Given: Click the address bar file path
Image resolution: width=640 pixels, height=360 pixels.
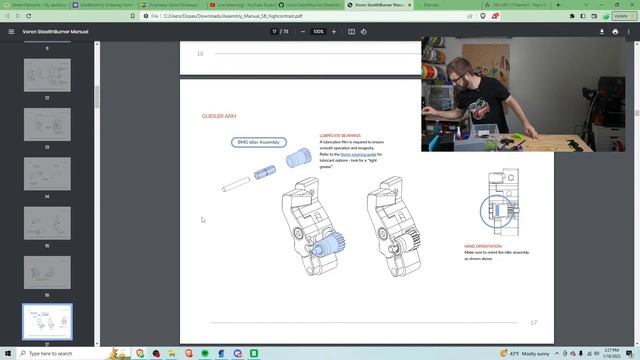Looking at the screenshot, I should point(233,16).
